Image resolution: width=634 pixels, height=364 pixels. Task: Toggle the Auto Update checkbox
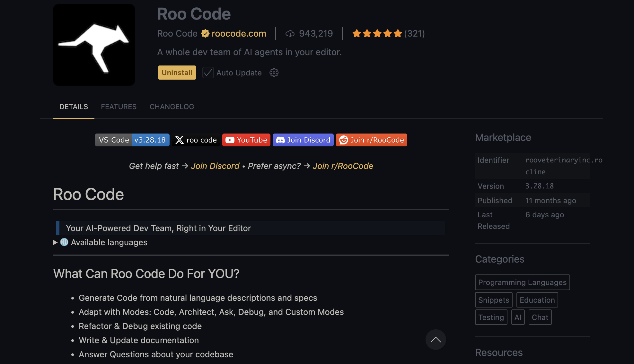(x=208, y=73)
